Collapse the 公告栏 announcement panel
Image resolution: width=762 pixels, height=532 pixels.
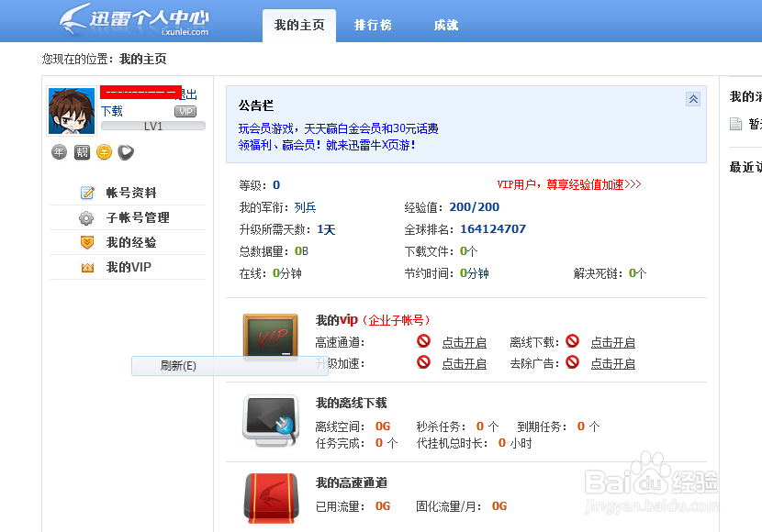693,99
